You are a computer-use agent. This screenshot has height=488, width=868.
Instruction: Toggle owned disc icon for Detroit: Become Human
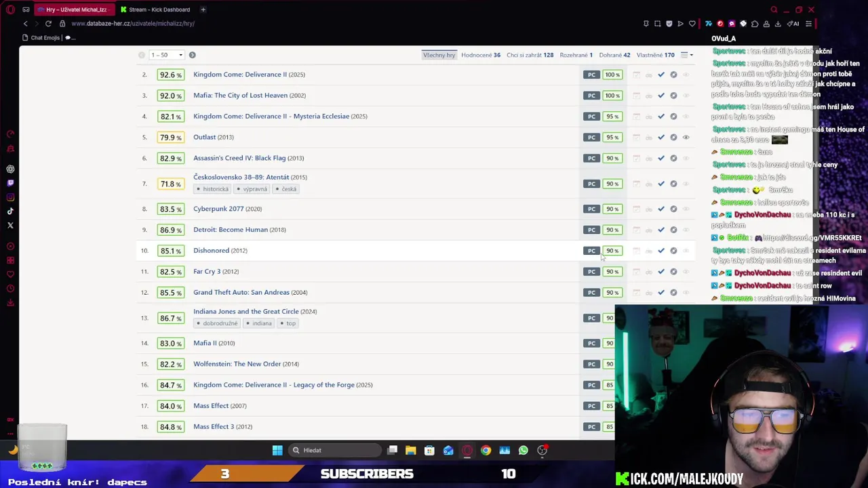673,230
